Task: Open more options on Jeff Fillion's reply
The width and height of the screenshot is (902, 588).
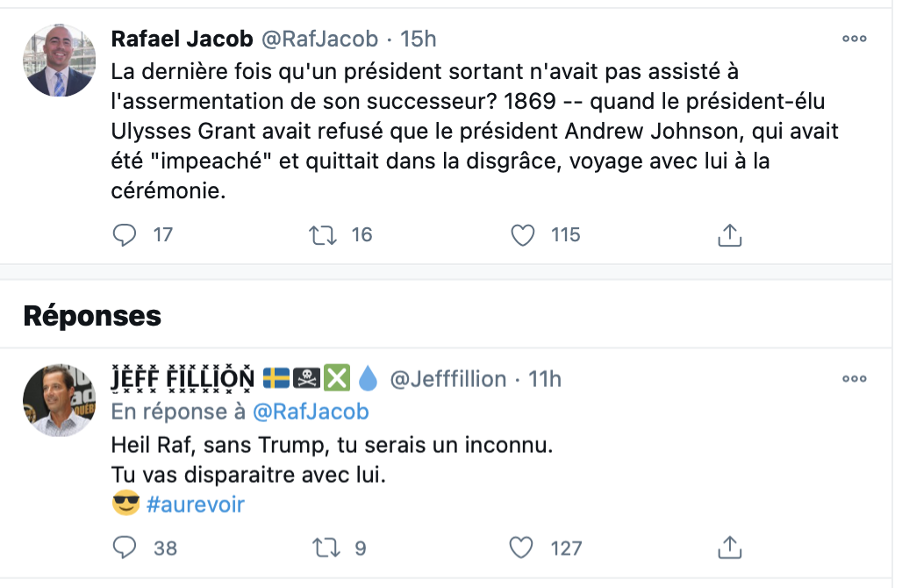Action: [854, 378]
